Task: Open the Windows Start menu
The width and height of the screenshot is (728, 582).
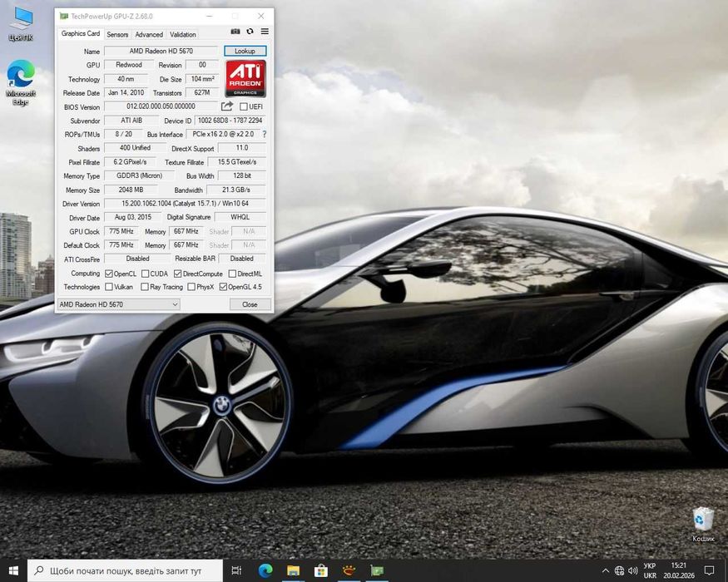Action: (13, 570)
